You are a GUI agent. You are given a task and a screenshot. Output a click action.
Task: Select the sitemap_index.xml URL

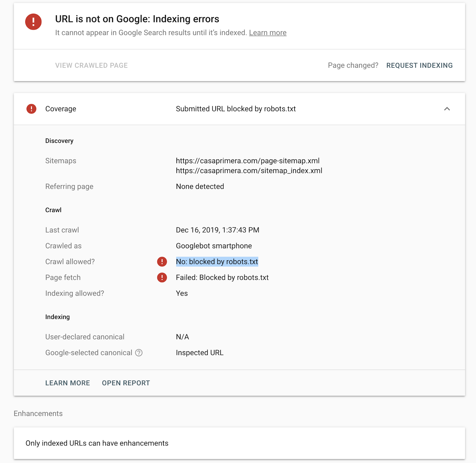pyautogui.click(x=249, y=171)
